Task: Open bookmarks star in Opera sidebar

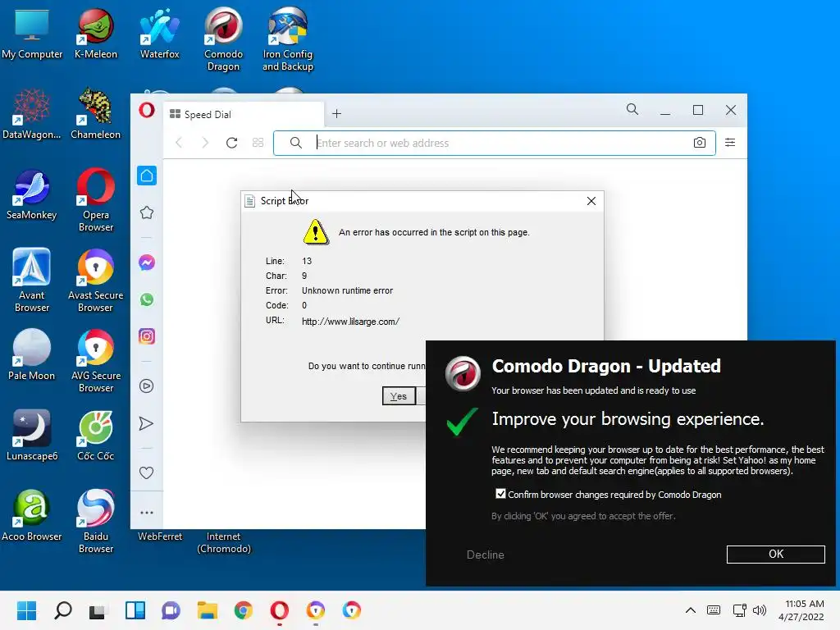Action: pyautogui.click(x=147, y=212)
